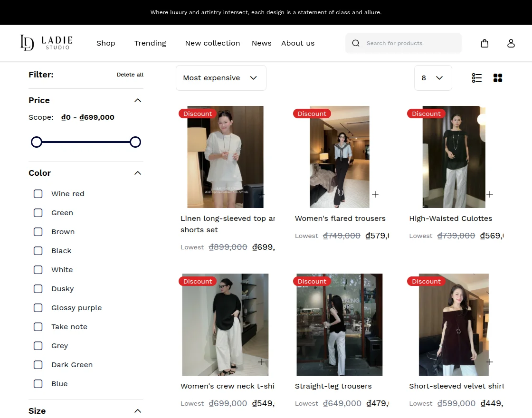Open the products-per-page dropdown showing 8
This screenshot has width=532, height=418.
coord(433,77)
